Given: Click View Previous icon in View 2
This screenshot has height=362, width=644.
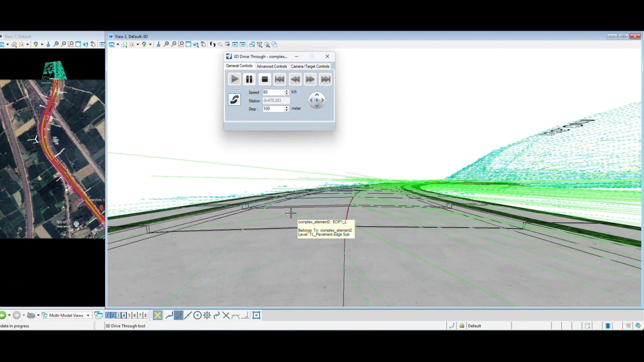Looking at the screenshot, I should point(235,44).
